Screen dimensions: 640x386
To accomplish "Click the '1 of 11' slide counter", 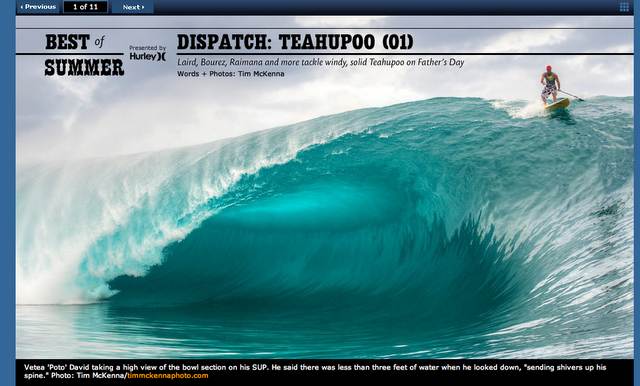I will 86,7.
